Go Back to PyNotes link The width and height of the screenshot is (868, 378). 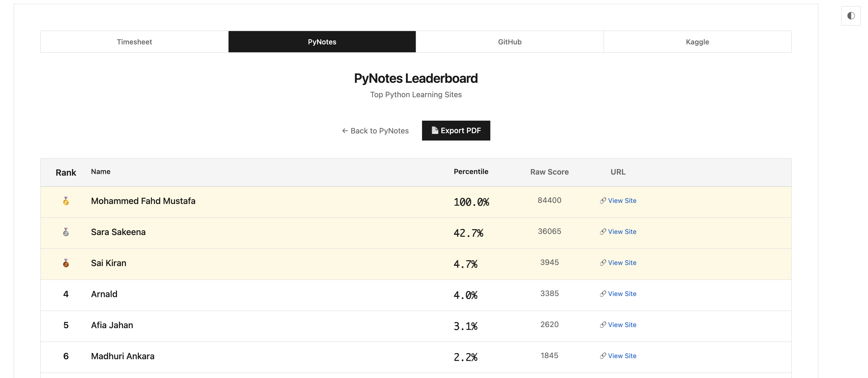[379, 130]
